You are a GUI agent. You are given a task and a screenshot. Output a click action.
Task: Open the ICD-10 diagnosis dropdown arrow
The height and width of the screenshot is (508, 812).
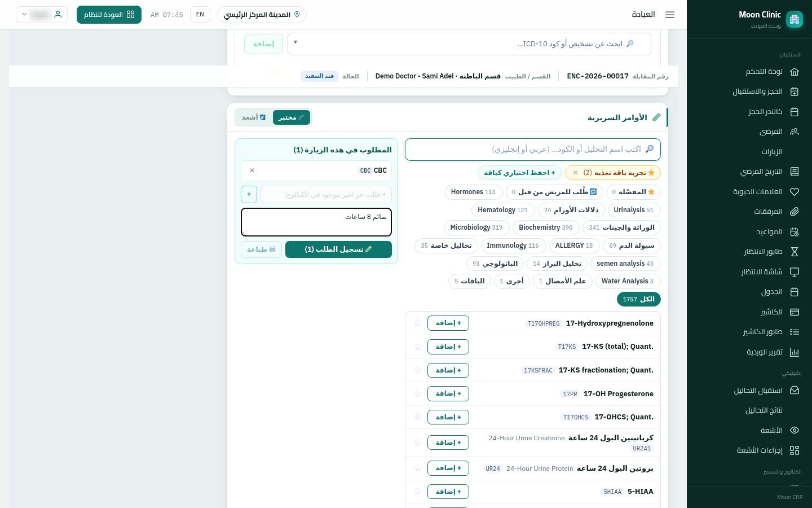(295, 42)
